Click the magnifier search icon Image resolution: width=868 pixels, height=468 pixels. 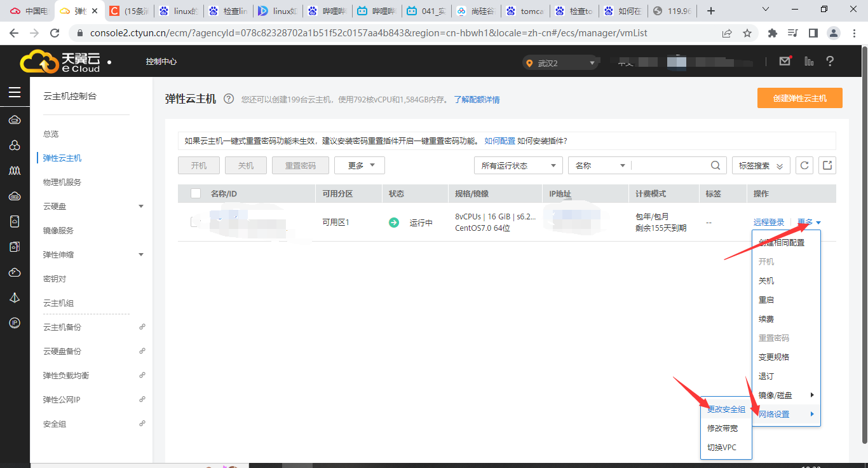(x=715, y=165)
